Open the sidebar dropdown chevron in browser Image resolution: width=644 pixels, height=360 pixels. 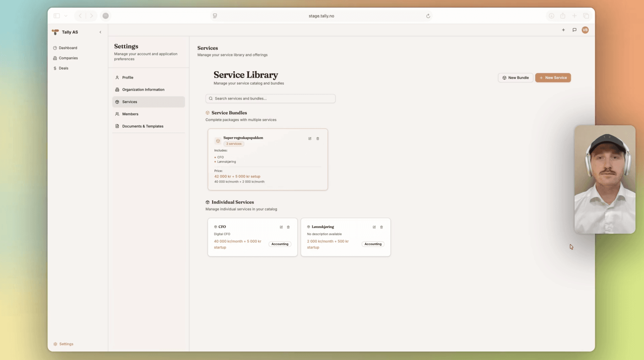pyautogui.click(x=66, y=16)
